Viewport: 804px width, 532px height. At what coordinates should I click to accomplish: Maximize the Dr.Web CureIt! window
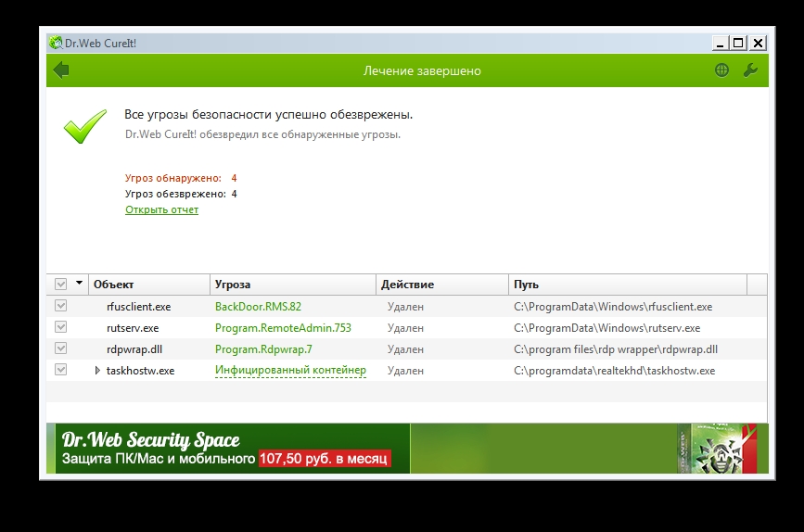pyautogui.click(x=738, y=43)
